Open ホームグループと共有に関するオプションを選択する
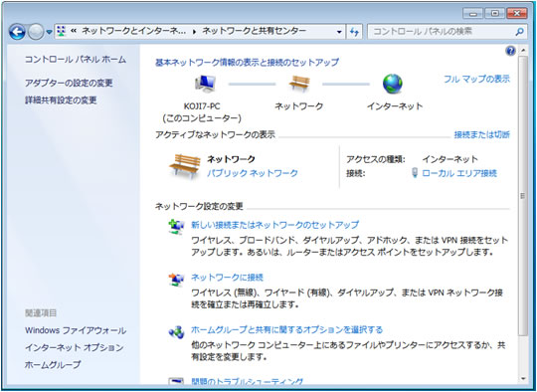Viewport: 537px width, 392px height. pos(286,329)
